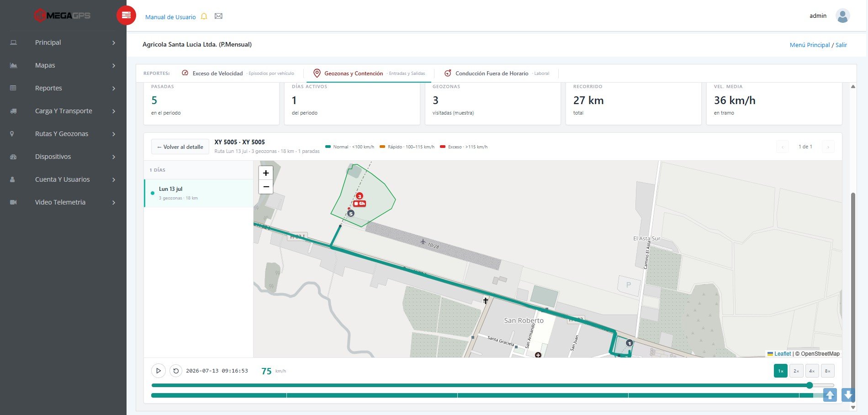Set playback speed to 4x
This screenshot has height=415, width=868.
812,371
